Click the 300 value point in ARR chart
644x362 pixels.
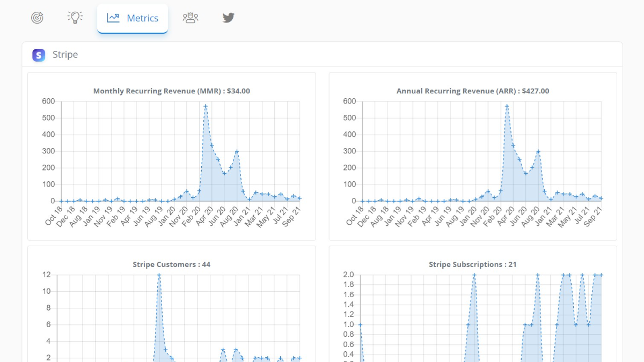(x=538, y=151)
